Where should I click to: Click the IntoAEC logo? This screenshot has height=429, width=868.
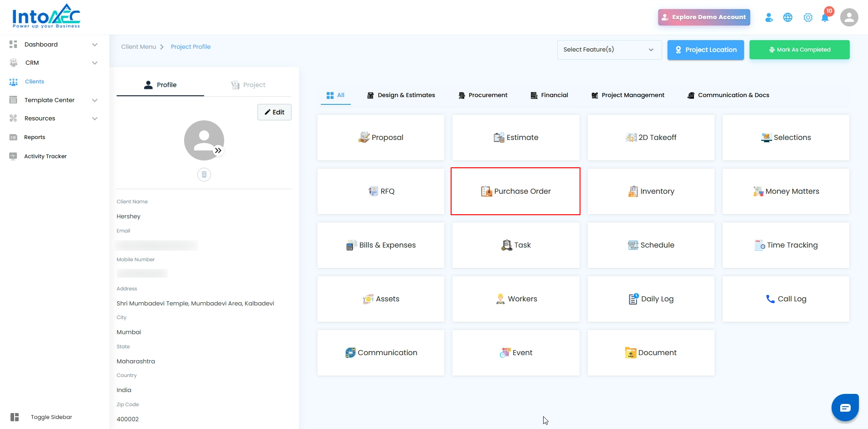click(46, 16)
